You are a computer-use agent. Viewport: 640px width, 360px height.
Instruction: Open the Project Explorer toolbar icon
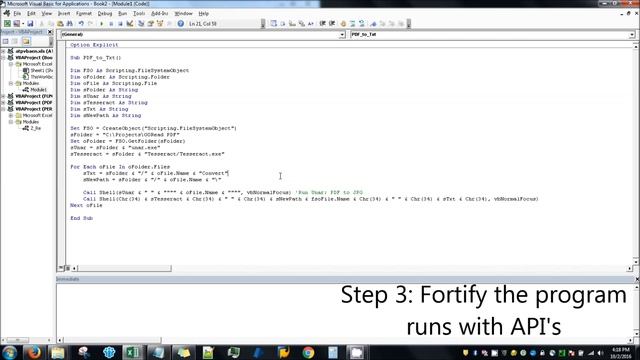tap(141, 24)
